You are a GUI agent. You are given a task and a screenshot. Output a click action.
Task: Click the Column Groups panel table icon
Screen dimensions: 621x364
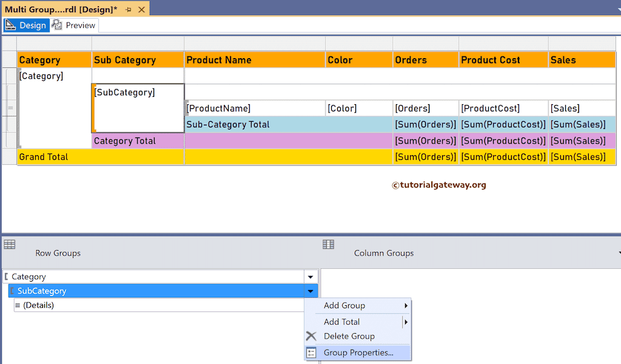(x=328, y=244)
